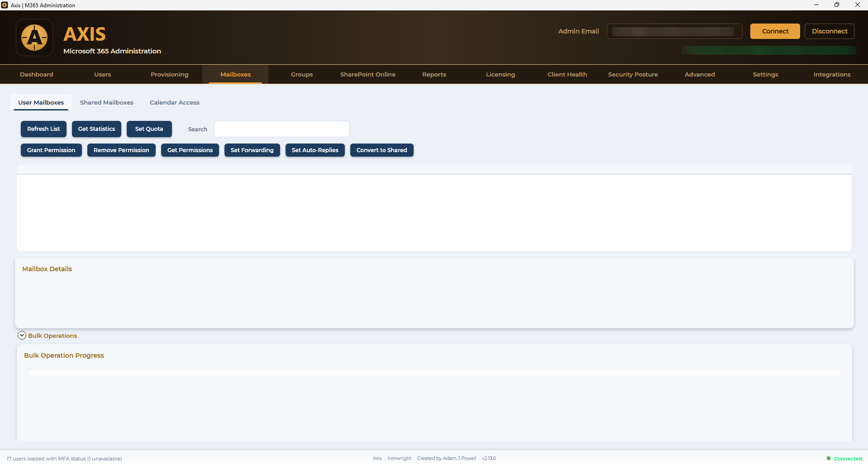Click Remove Permission button
The height and width of the screenshot is (465, 868).
click(x=121, y=150)
